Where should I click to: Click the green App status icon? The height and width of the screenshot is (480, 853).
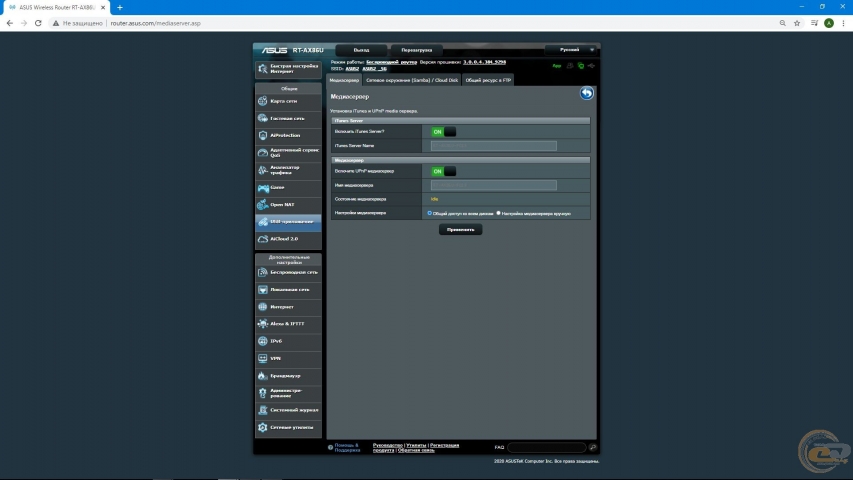point(557,66)
